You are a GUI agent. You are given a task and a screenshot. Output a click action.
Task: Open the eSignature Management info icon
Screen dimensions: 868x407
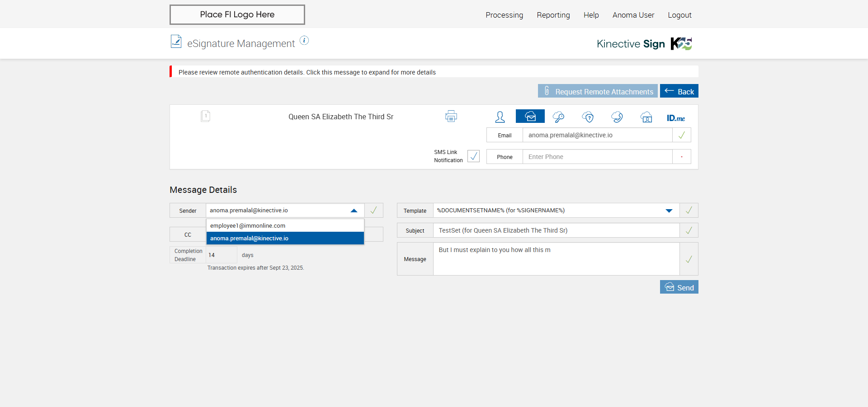coord(304,41)
